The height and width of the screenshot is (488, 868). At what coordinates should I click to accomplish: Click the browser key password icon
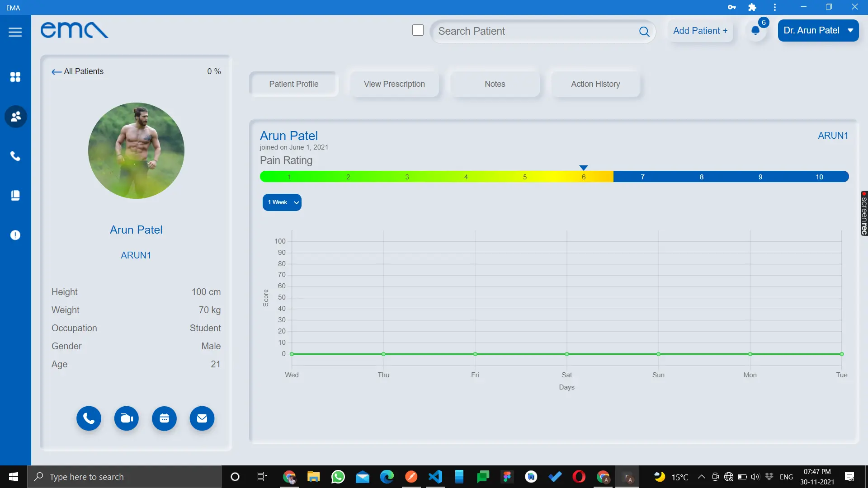732,7
